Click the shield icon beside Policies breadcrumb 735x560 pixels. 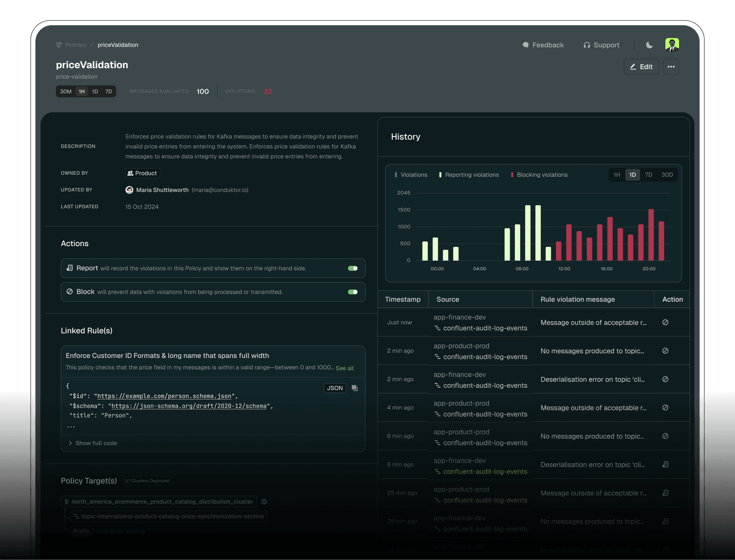point(59,45)
